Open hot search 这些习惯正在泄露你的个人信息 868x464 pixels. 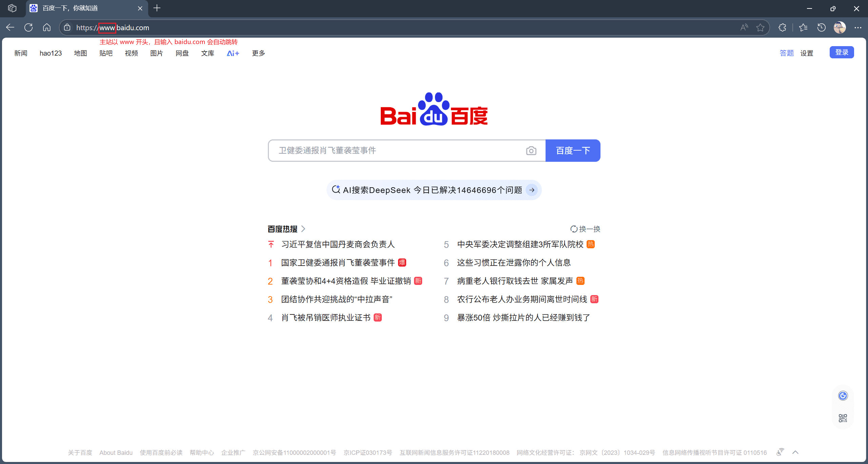514,263
